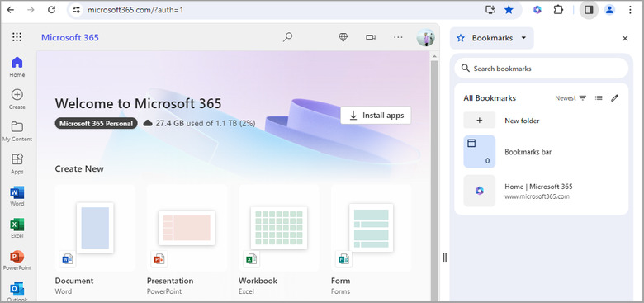Launch Excel from the left sidebar
This screenshot has height=303, width=644.
(x=17, y=228)
